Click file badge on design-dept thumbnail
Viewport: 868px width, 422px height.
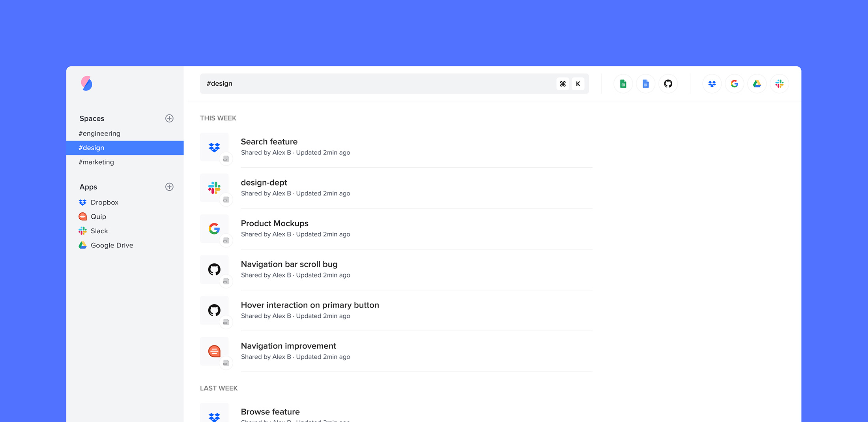[x=226, y=200]
